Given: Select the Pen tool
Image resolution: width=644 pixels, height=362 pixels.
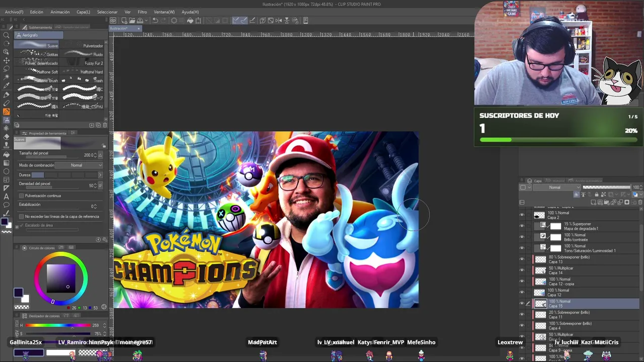Looking at the screenshot, I should click(7, 95).
